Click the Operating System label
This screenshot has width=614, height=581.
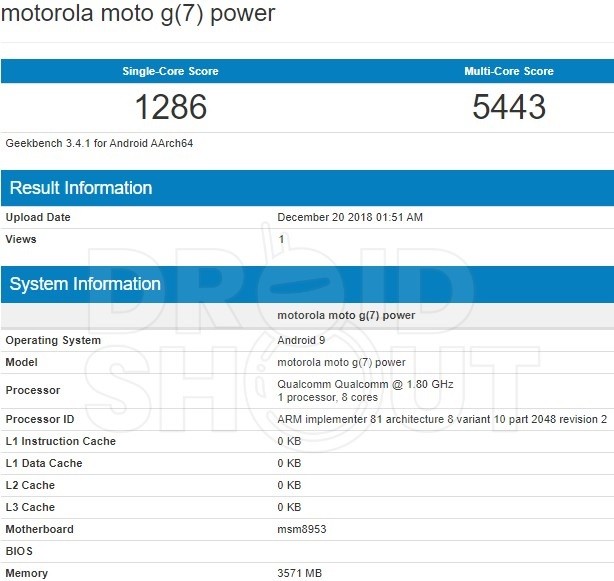click(x=53, y=340)
